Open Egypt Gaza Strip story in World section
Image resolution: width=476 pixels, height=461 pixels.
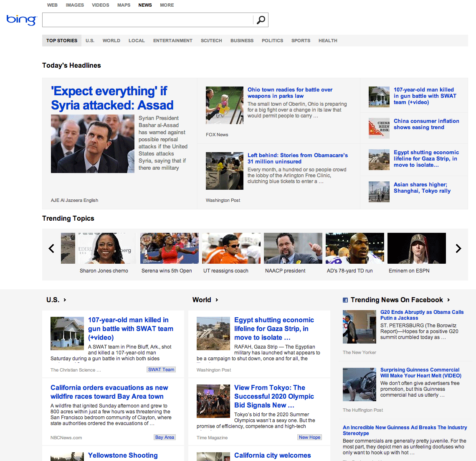(x=274, y=329)
